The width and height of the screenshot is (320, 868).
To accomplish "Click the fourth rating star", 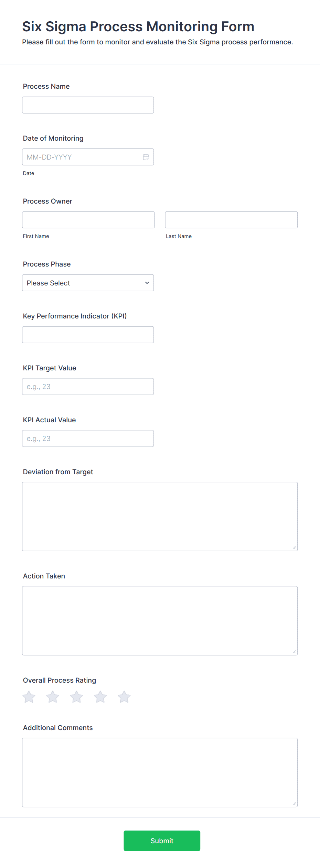I will (x=100, y=697).
